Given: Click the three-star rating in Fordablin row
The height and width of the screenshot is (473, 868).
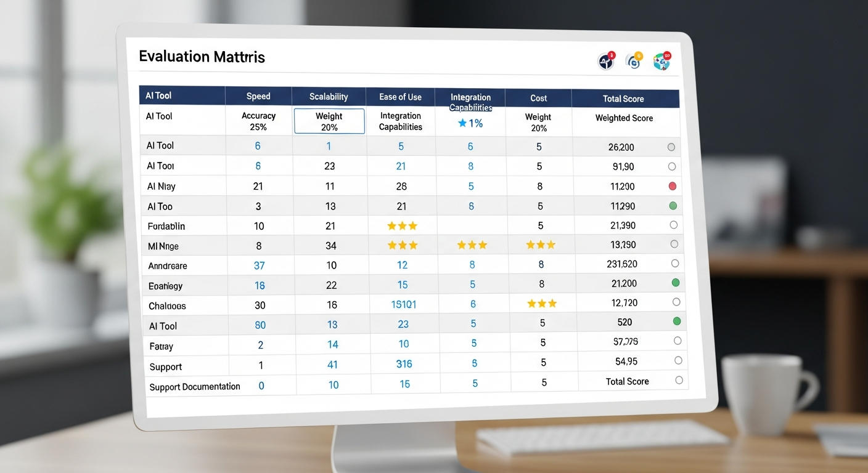Looking at the screenshot, I should (x=401, y=225).
